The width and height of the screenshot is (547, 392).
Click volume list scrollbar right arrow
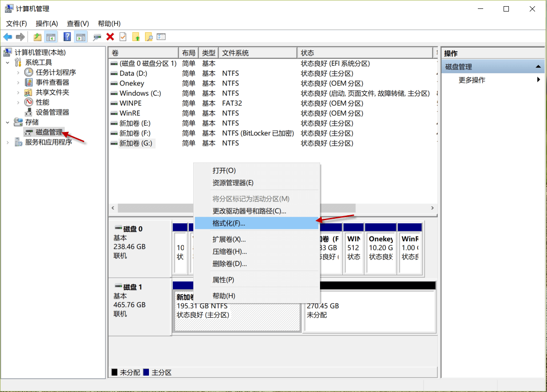(x=433, y=208)
